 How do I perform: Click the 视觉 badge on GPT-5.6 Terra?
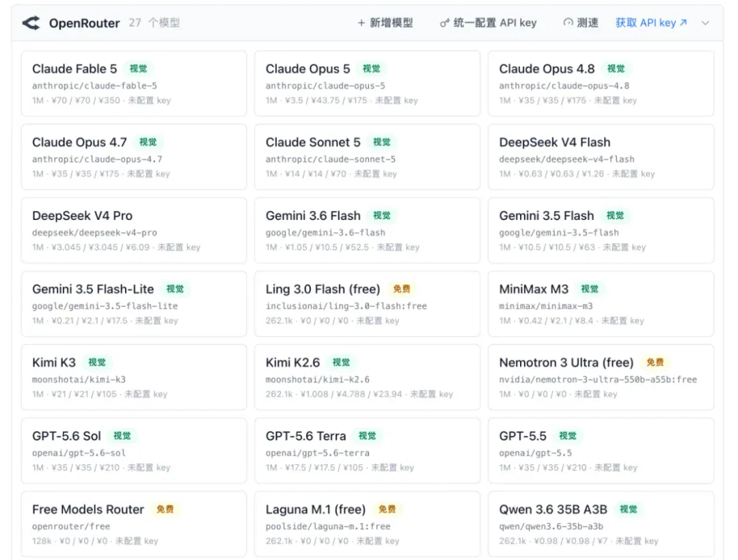[x=367, y=436]
